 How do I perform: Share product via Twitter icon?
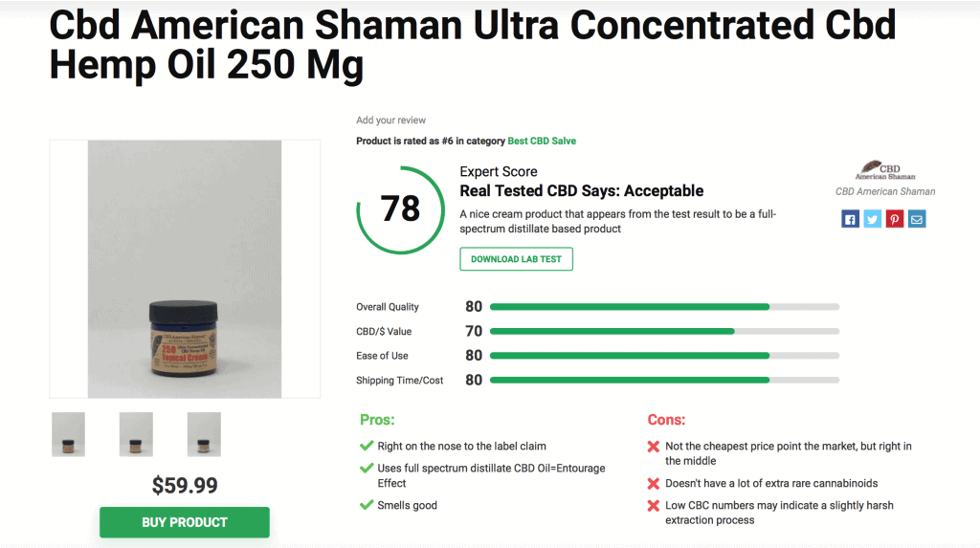(x=873, y=219)
